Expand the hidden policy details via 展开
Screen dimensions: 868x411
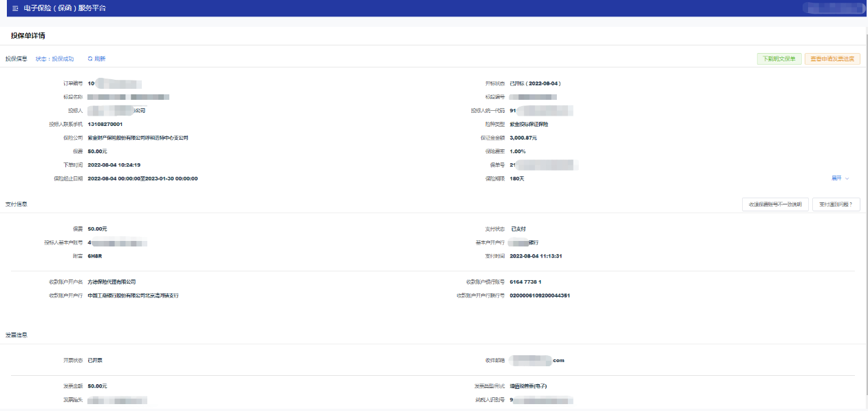coord(836,178)
